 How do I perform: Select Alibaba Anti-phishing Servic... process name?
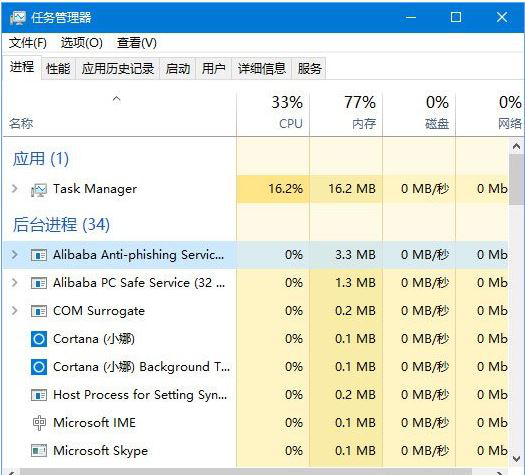[x=138, y=255]
